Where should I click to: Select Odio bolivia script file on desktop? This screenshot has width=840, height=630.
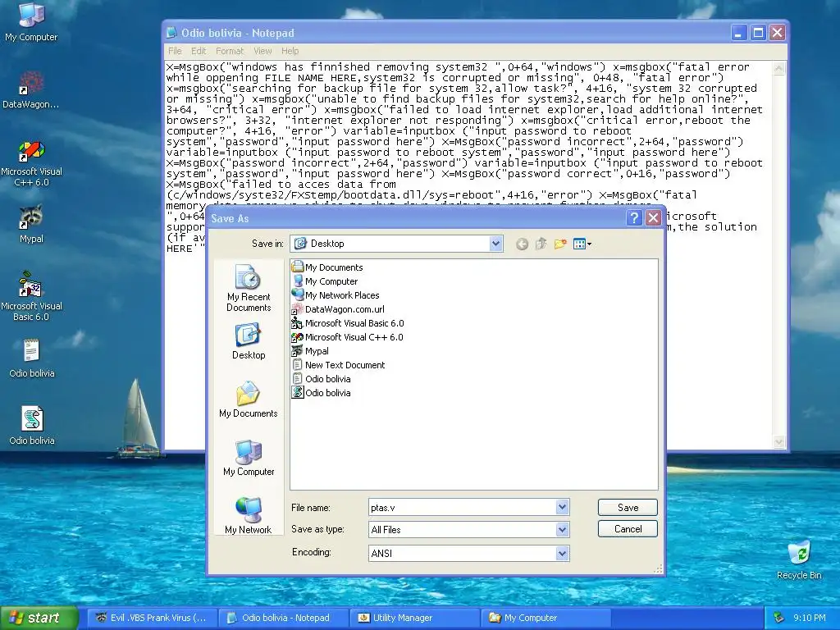pyautogui.click(x=31, y=426)
